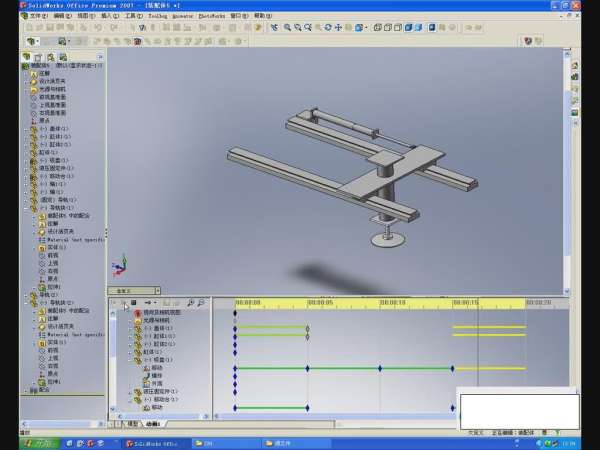Expand the 配合 mates folder

point(26,390)
